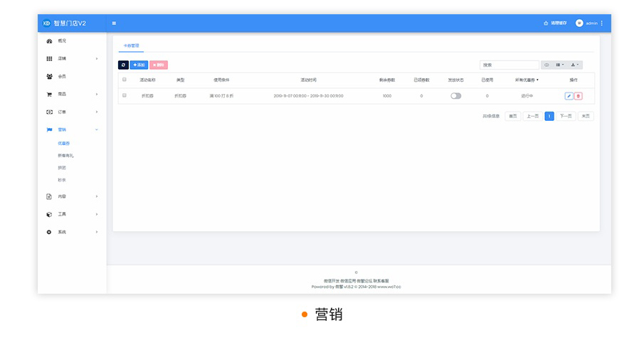Viewport: 644px width, 340px height.
Task: Select the header checkbox to select all rows
Action: 125,80
